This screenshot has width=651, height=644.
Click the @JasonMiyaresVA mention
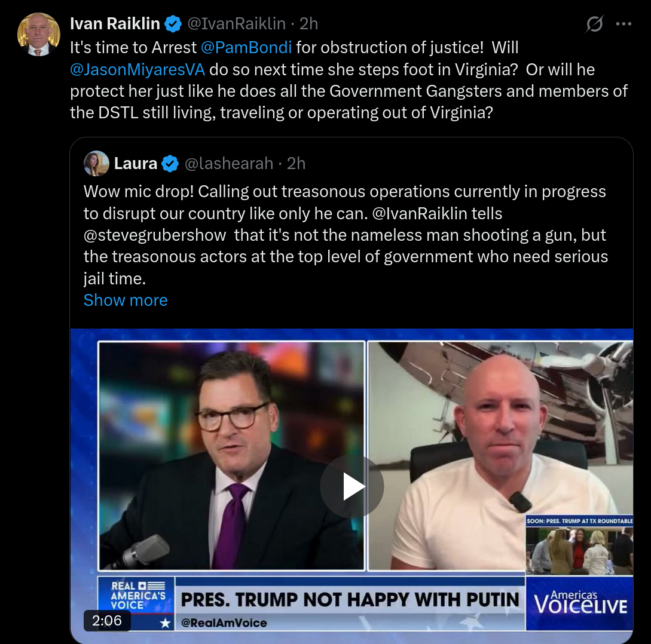137,70
